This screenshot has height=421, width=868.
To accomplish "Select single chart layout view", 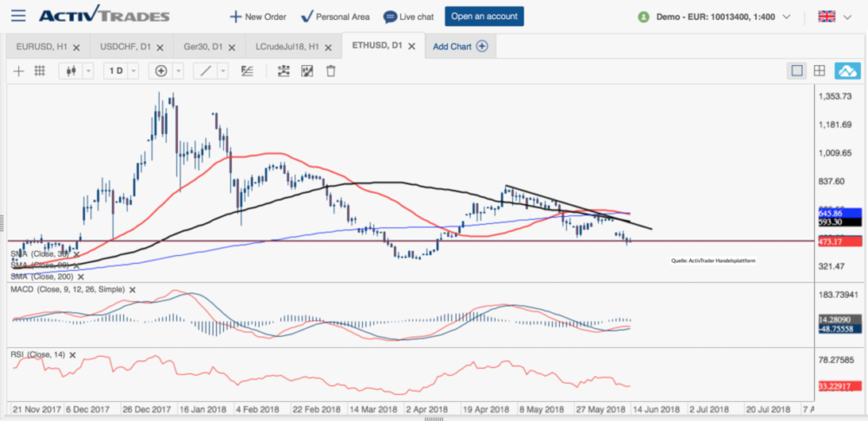I will tap(797, 71).
